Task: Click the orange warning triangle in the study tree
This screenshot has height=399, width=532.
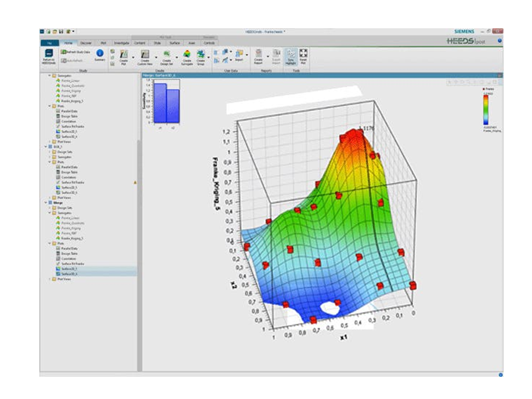Action: point(135,182)
